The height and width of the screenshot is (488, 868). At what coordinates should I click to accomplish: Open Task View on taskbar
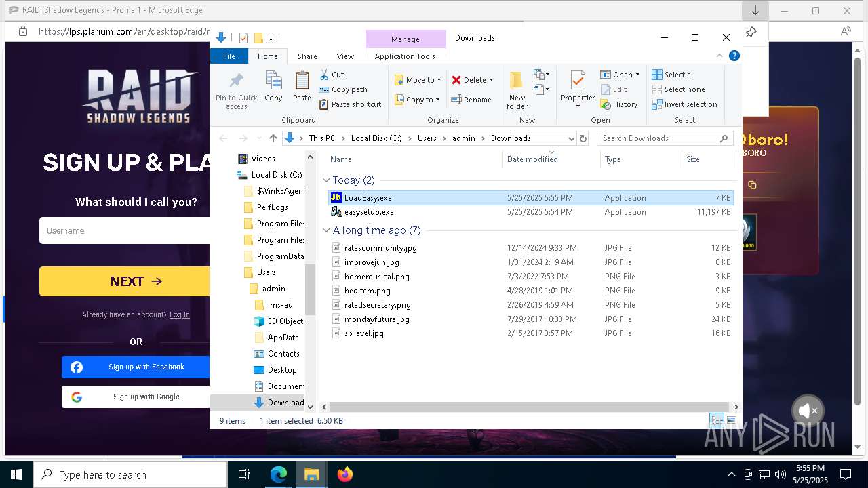tap(244, 474)
